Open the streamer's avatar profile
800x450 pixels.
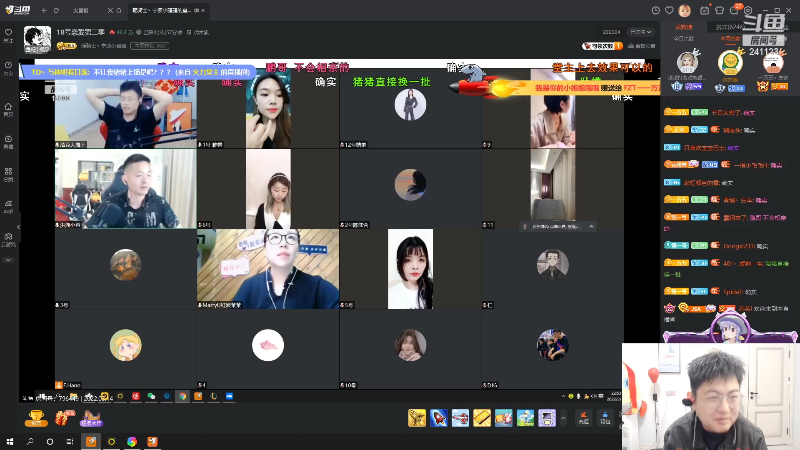click(x=37, y=39)
